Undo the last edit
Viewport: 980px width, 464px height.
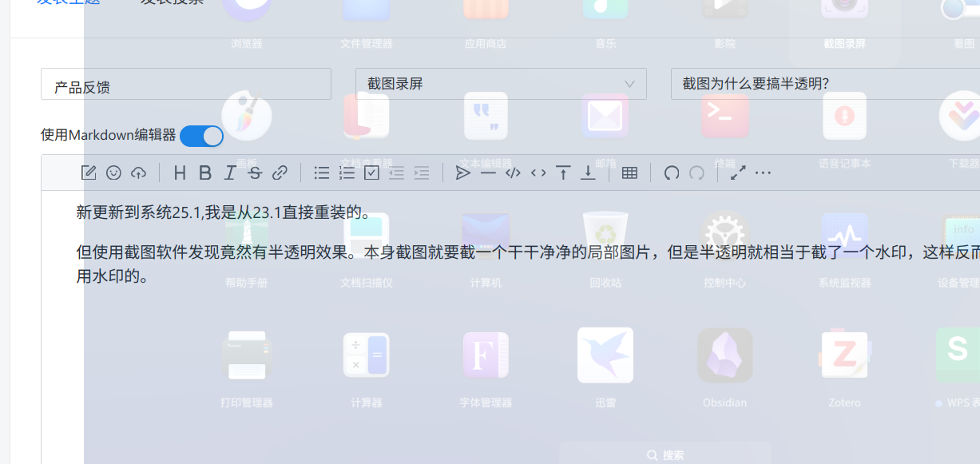point(672,173)
